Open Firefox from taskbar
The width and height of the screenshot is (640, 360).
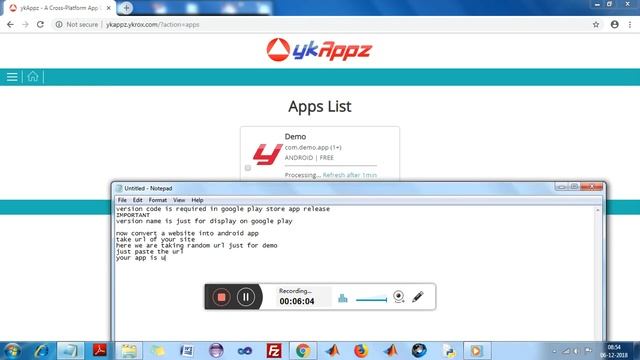(361, 351)
